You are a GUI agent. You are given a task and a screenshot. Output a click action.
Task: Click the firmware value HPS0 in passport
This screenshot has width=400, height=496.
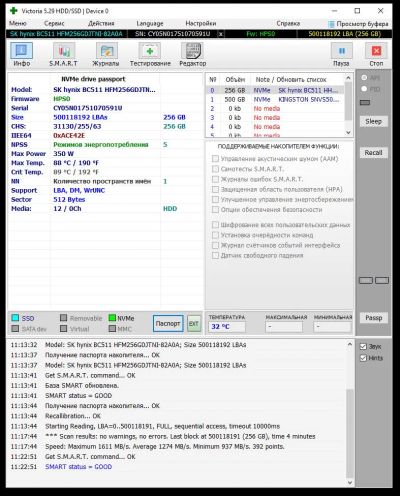click(62, 99)
